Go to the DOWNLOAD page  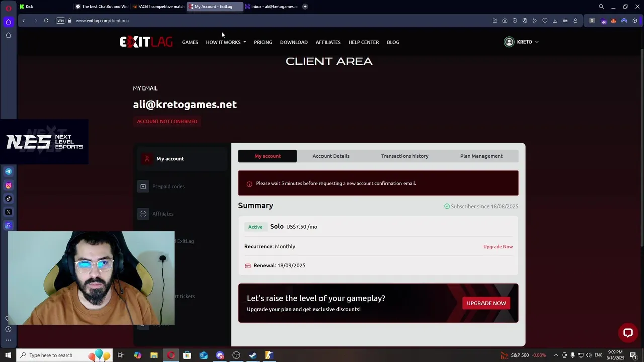294,42
